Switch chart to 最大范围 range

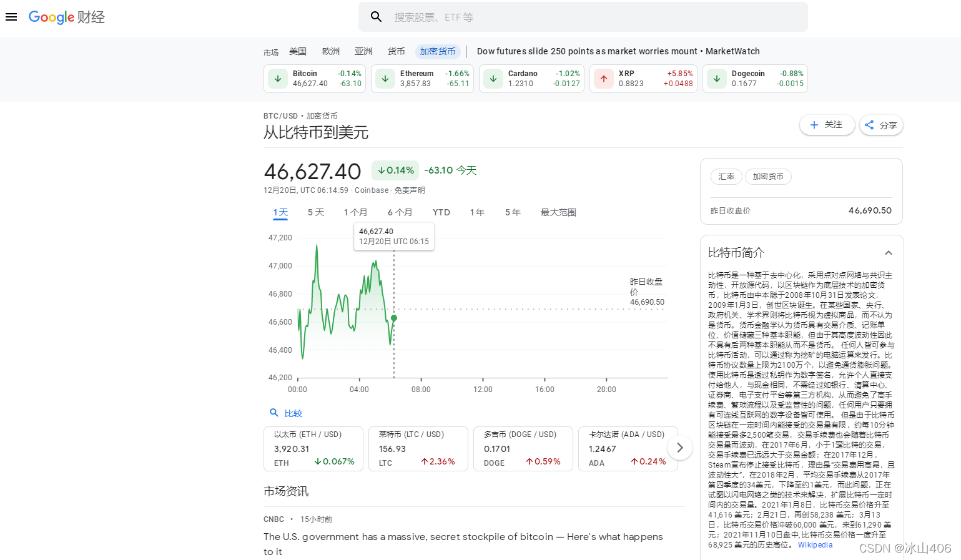[x=558, y=212]
